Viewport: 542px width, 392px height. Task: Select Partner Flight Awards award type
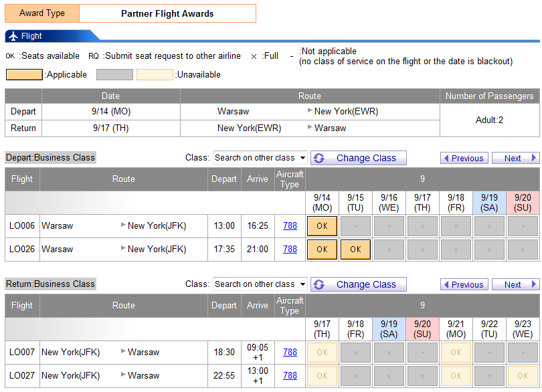[x=167, y=13]
